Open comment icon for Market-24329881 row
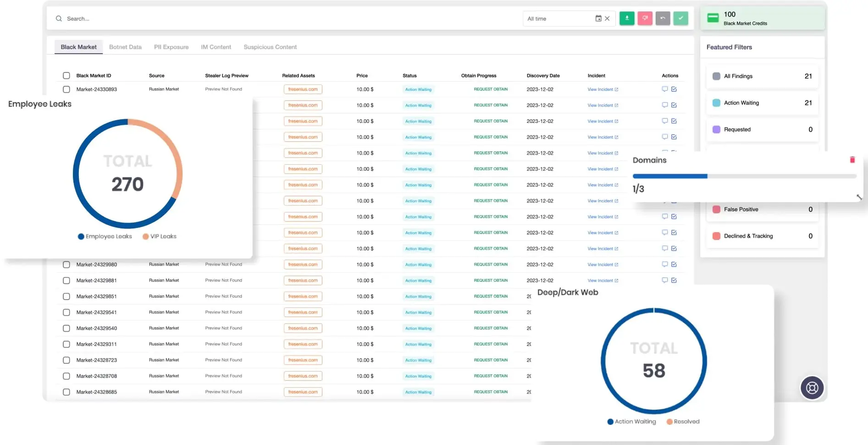Viewport: 868px width, 445px height. [665, 280]
